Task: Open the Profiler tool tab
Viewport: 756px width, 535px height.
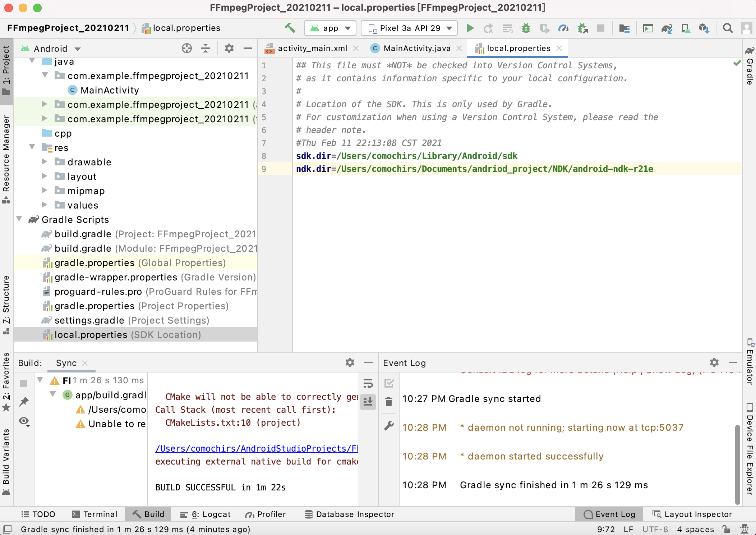Action: 266,514
